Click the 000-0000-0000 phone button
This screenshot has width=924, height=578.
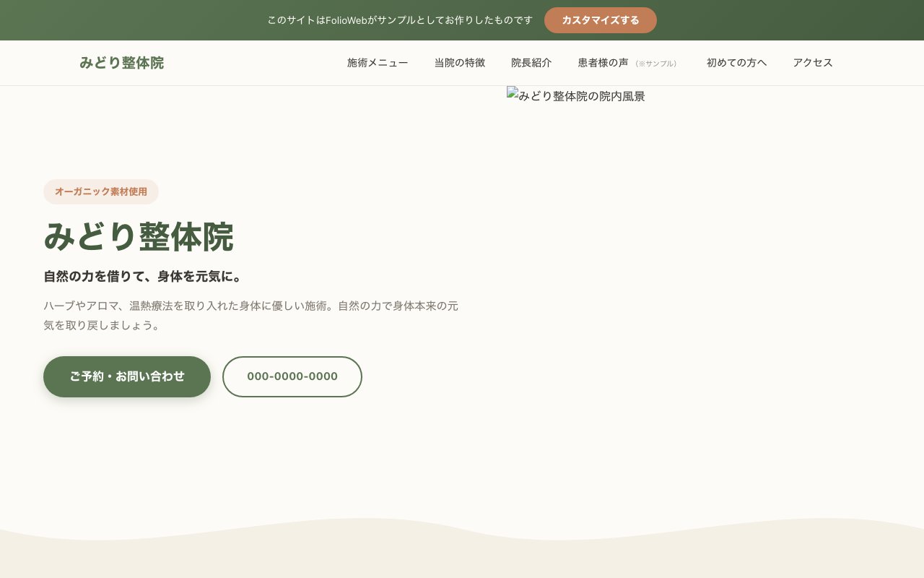pos(292,376)
